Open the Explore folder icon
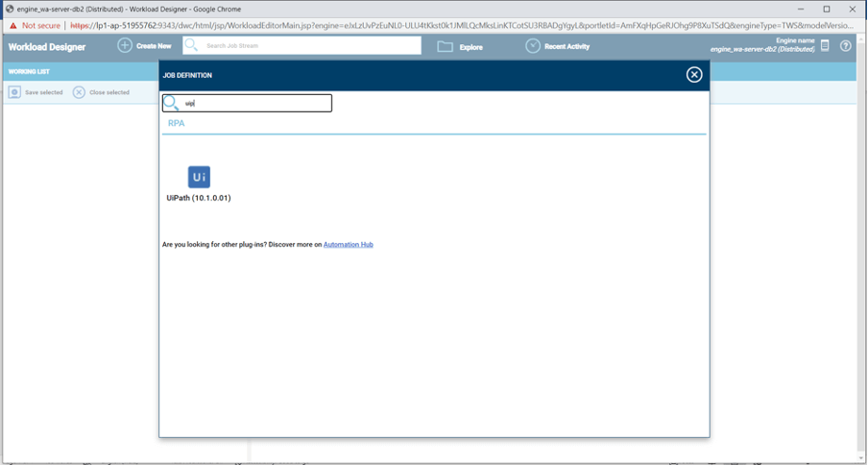Image resolution: width=868 pixels, height=465 pixels. pyautogui.click(x=446, y=46)
